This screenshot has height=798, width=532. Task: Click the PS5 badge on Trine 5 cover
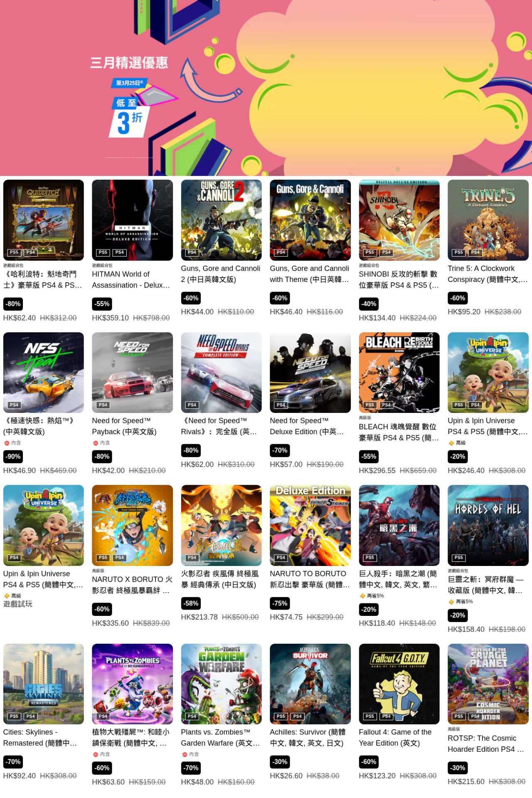[458, 252]
